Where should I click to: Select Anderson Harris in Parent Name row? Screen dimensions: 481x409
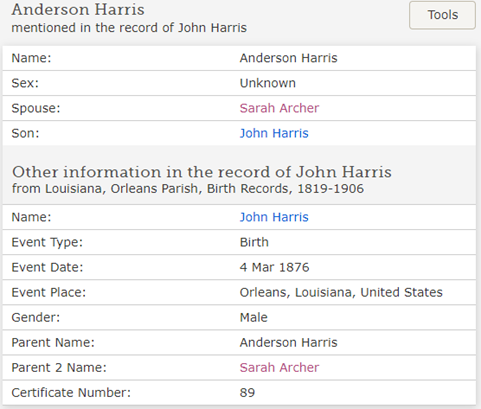click(288, 342)
